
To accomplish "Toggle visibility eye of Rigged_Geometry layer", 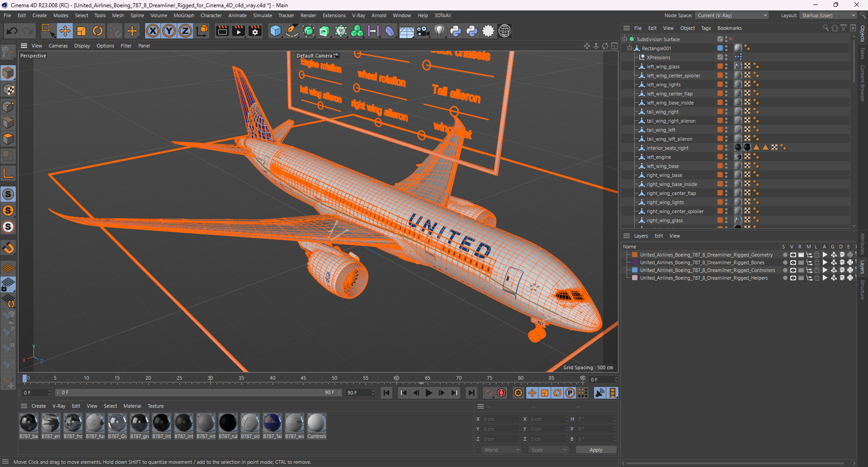I will point(793,255).
